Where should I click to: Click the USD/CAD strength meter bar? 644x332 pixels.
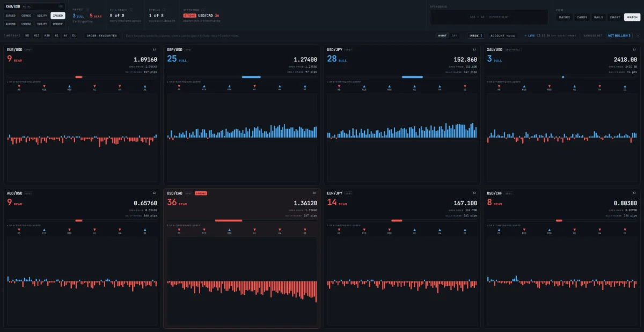(241, 220)
